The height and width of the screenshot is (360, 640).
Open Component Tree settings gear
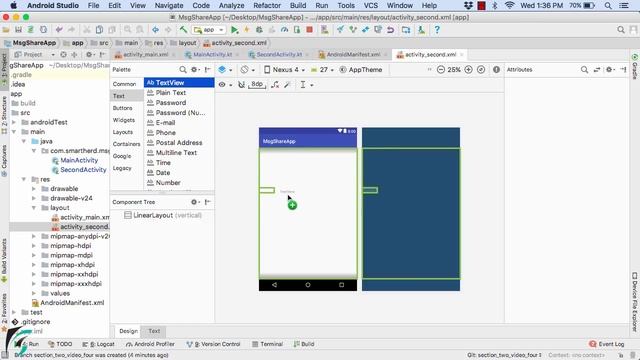click(195, 202)
